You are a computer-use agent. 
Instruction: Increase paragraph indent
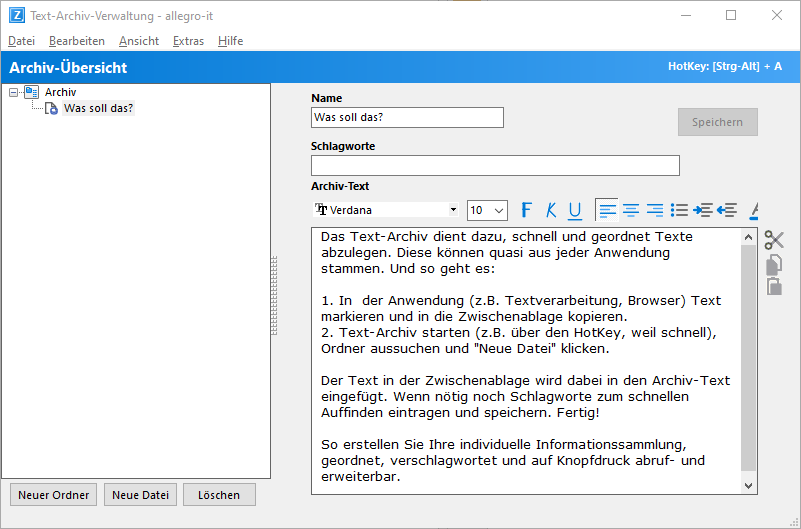pyautogui.click(x=703, y=210)
